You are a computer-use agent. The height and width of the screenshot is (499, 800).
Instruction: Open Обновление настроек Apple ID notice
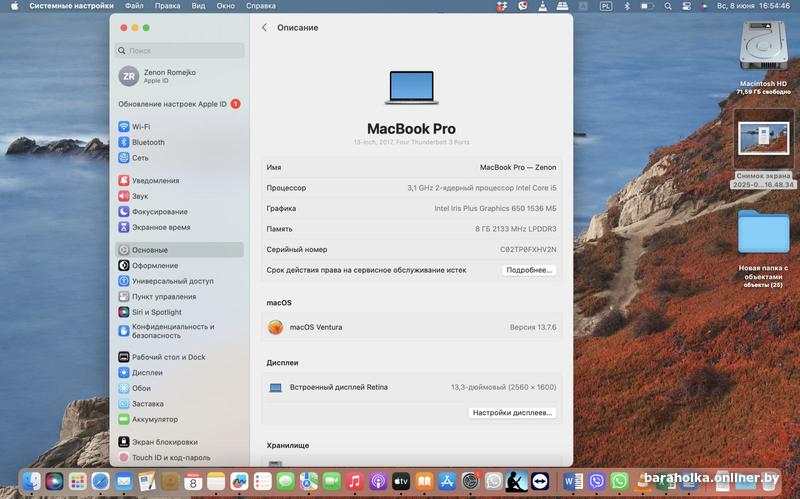pyautogui.click(x=179, y=104)
